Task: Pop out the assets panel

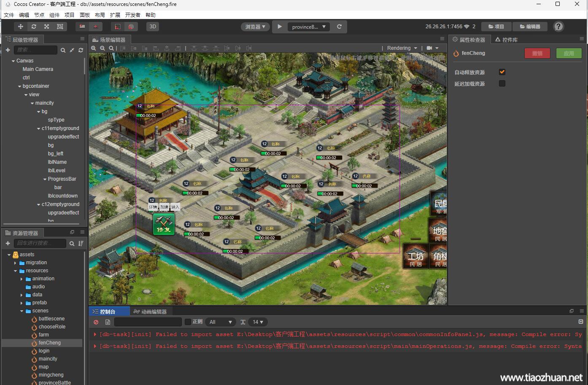Action: 72,232
